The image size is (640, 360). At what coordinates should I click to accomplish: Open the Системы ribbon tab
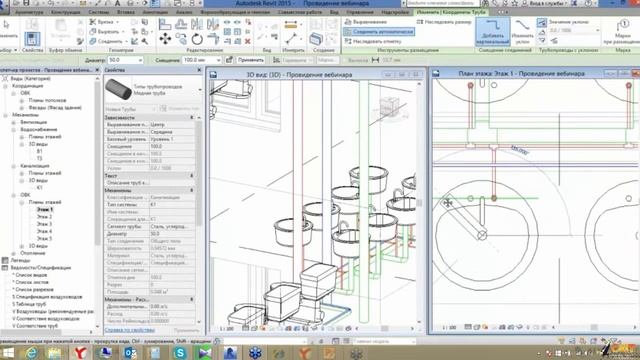click(98, 12)
